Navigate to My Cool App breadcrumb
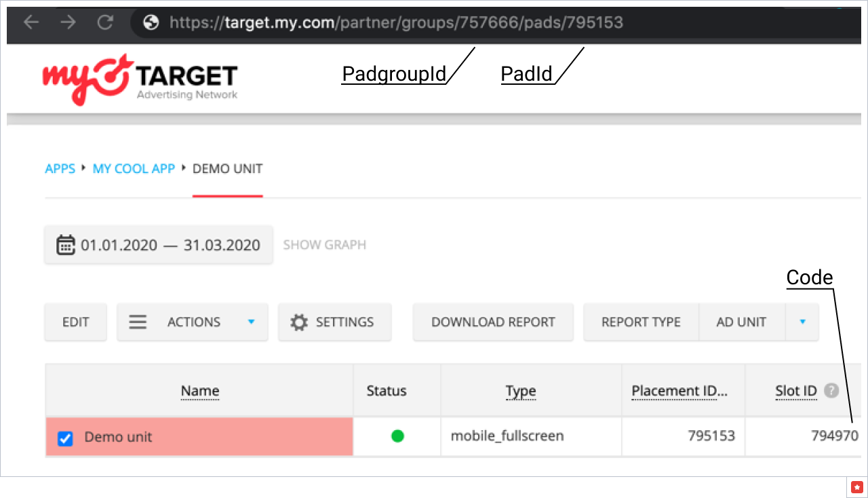The image size is (868, 498). [134, 168]
